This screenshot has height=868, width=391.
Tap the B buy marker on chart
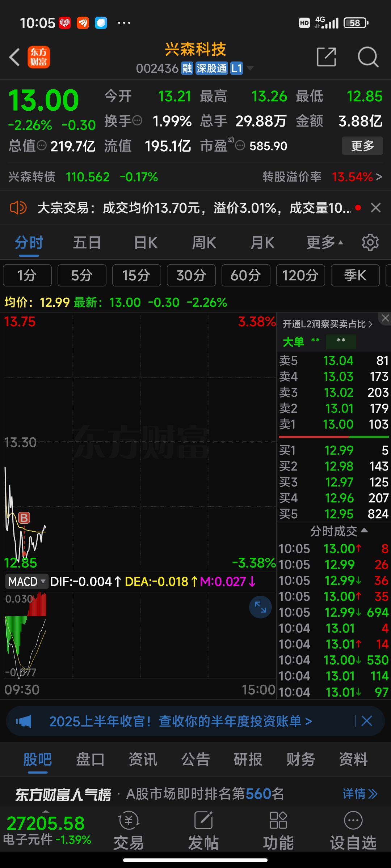point(24,518)
